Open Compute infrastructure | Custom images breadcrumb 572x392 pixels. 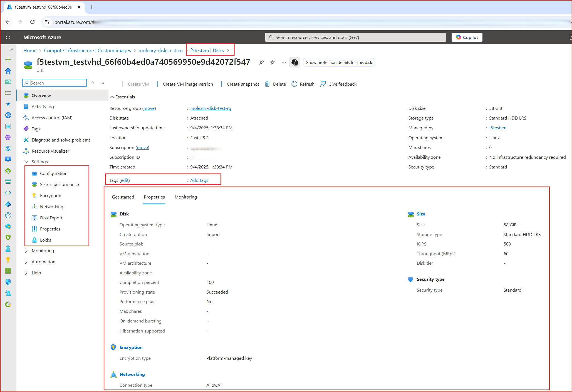click(87, 50)
